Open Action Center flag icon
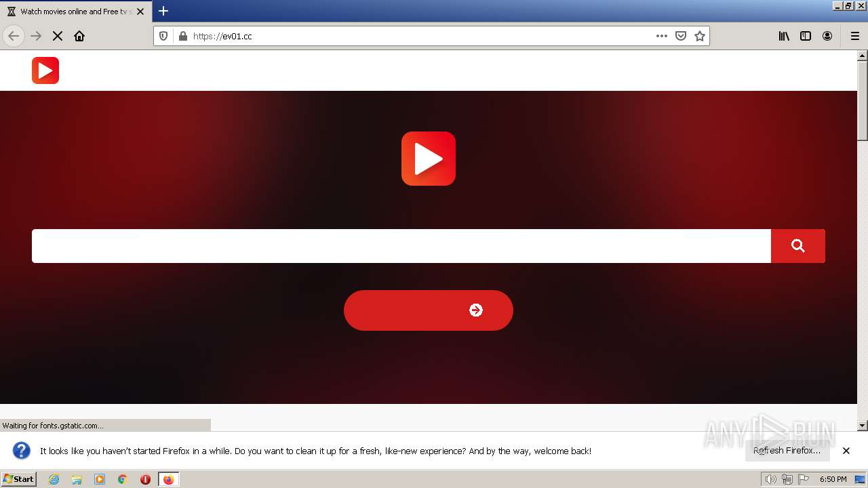The height and width of the screenshot is (488, 868). (x=804, y=479)
